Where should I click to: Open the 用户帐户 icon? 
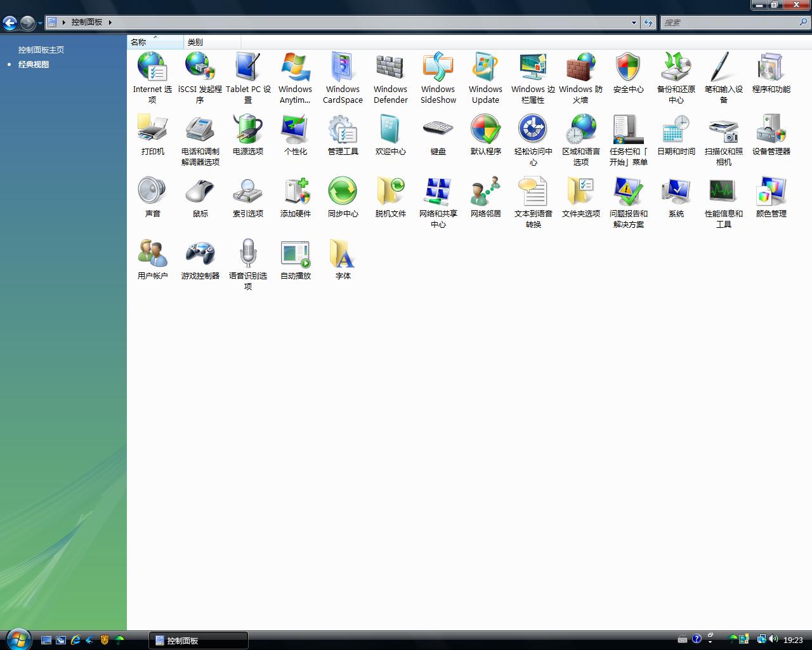pos(152,254)
